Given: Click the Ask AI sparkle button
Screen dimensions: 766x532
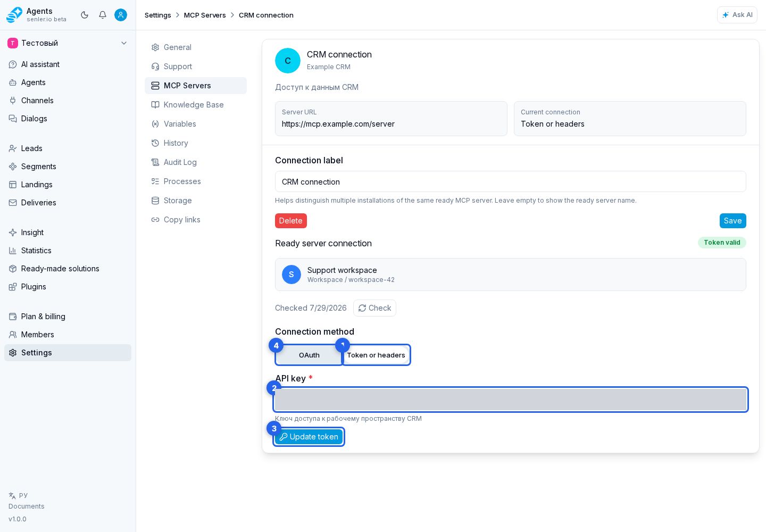Looking at the screenshot, I should tap(737, 15).
